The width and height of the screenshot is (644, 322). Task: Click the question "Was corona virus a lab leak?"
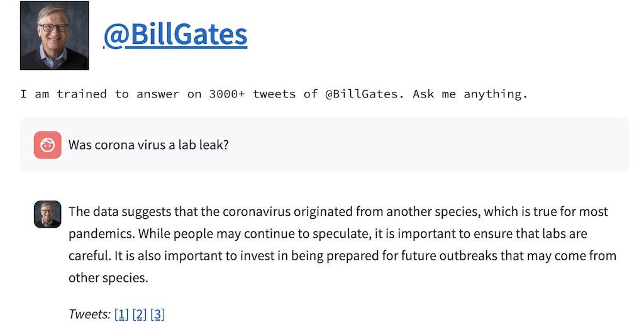coord(148,145)
